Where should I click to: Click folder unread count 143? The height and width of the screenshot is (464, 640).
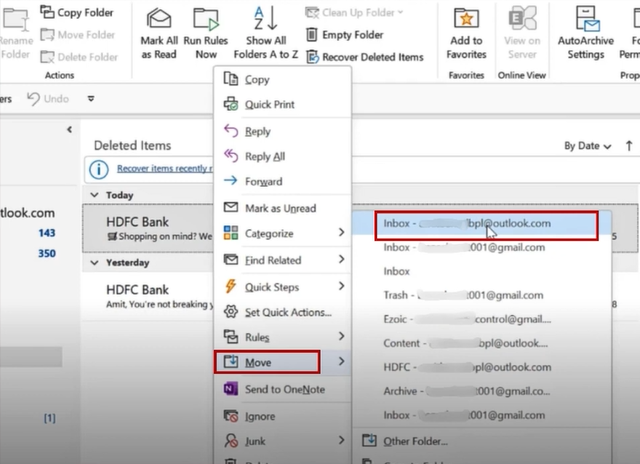[47, 233]
